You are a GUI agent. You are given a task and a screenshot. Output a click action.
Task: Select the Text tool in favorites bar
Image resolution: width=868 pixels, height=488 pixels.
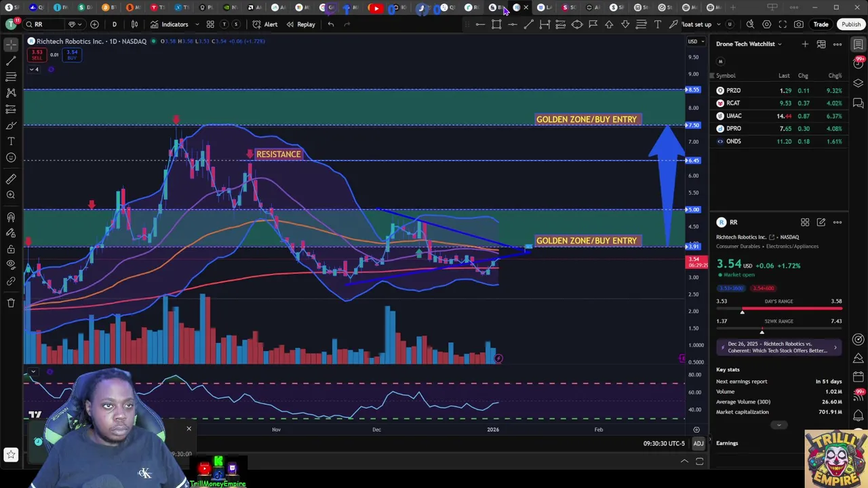(x=657, y=24)
